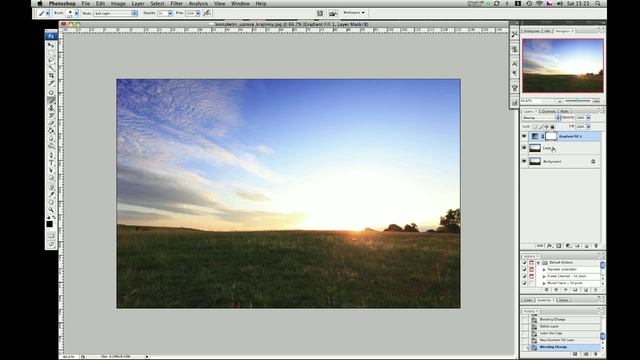Screen dimensions: 640x360
Task: Add a layer mask button
Action: click(x=559, y=246)
